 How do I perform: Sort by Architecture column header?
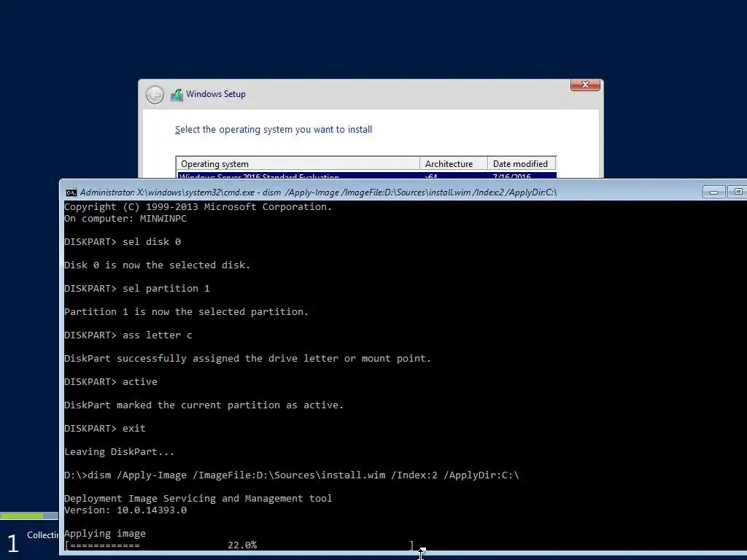coord(454,164)
